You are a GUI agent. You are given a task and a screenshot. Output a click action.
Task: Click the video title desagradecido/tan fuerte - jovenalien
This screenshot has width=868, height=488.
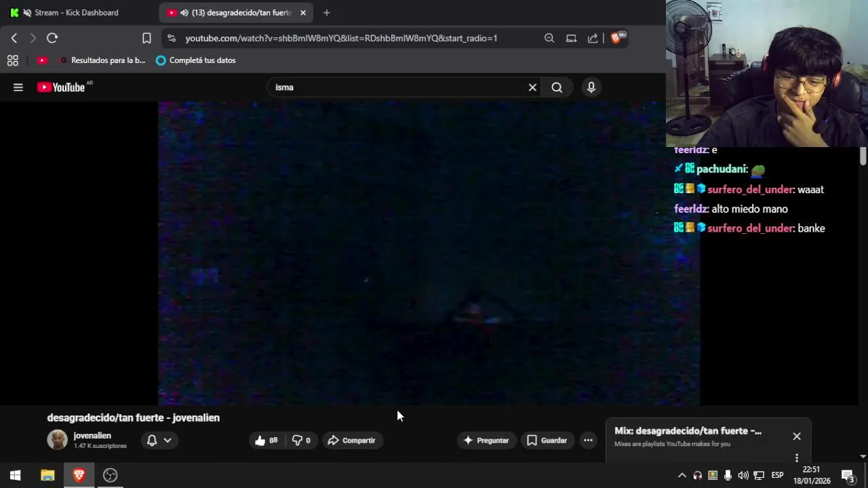pyautogui.click(x=134, y=418)
